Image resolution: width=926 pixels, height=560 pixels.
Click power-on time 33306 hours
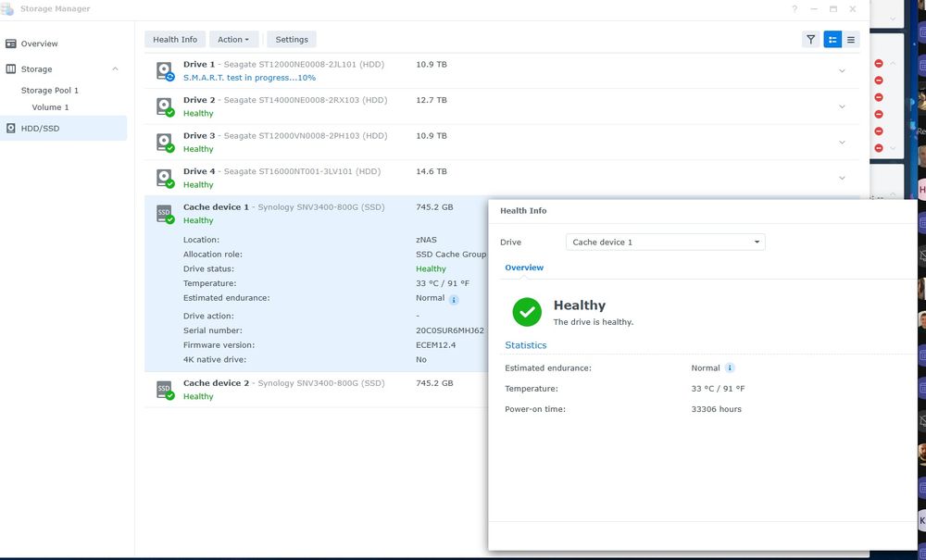[x=717, y=409]
